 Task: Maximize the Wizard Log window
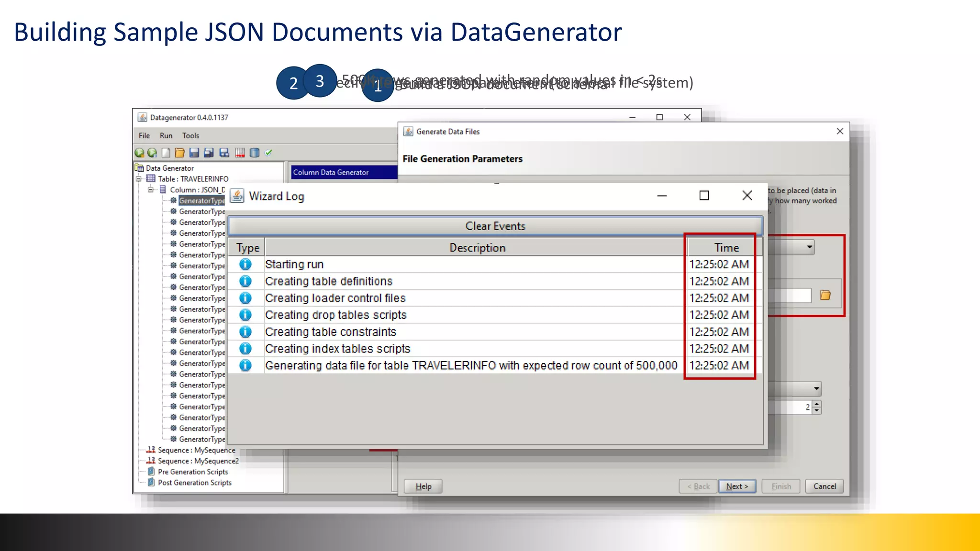(704, 195)
